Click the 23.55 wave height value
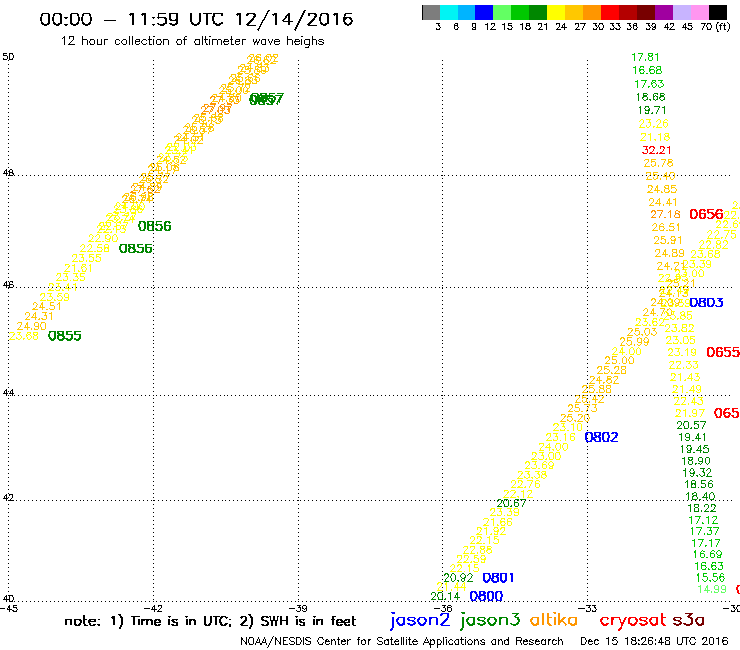This screenshot has height=650, width=740. pos(86,258)
